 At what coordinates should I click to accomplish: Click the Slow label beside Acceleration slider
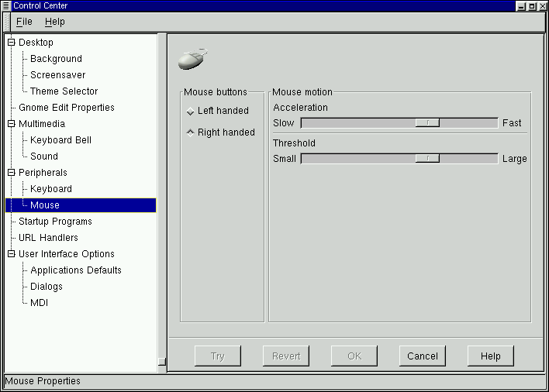pos(284,123)
